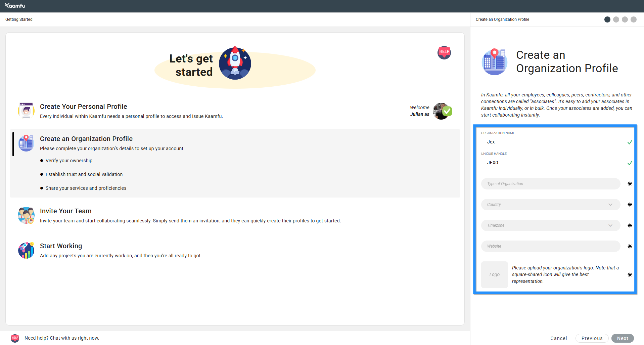Click the Personal Profile step icon
The width and height of the screenshot is (644, 345).
[26, 111]
